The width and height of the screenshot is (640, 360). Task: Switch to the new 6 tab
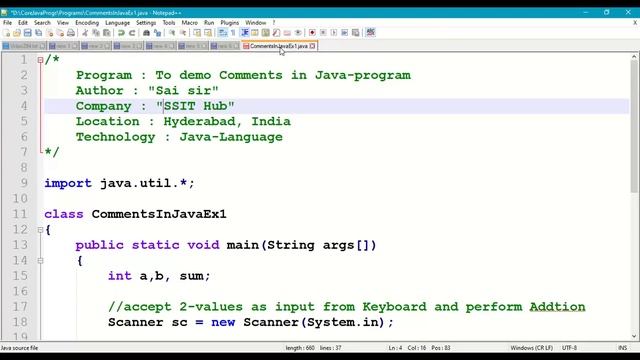(x=225, y=46)
